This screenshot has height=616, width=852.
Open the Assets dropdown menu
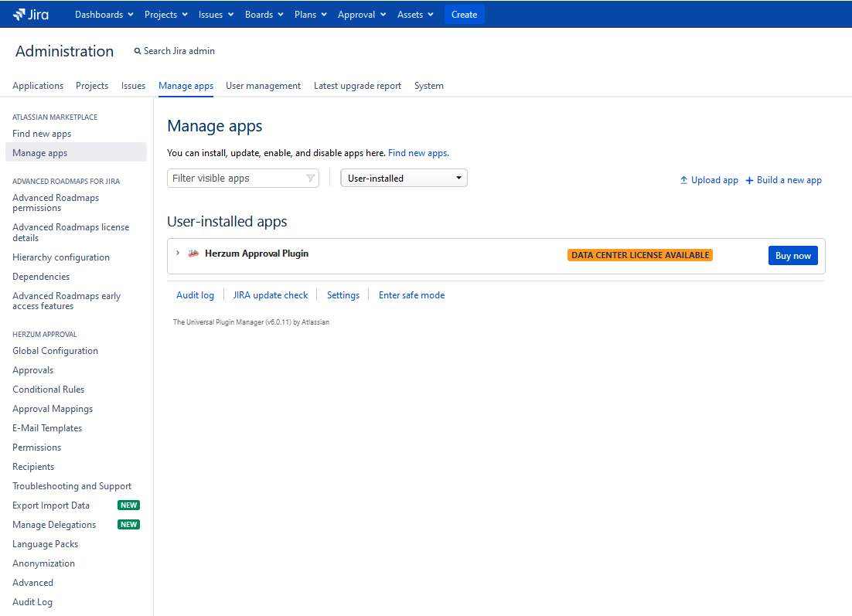point(415,15)
